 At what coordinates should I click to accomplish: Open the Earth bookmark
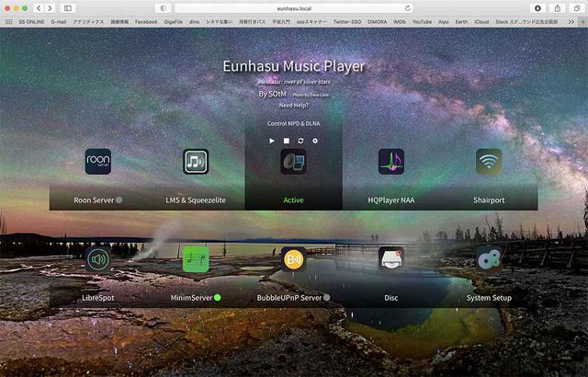pyautogui.click(x=461, y=22)
